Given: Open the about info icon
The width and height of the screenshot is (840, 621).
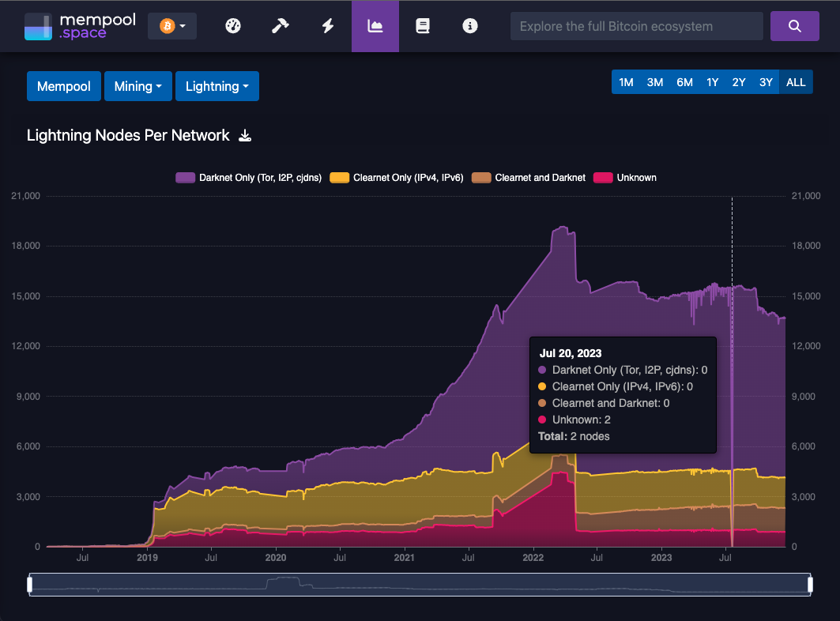Looking at the screenshot, I should [470, 26].
